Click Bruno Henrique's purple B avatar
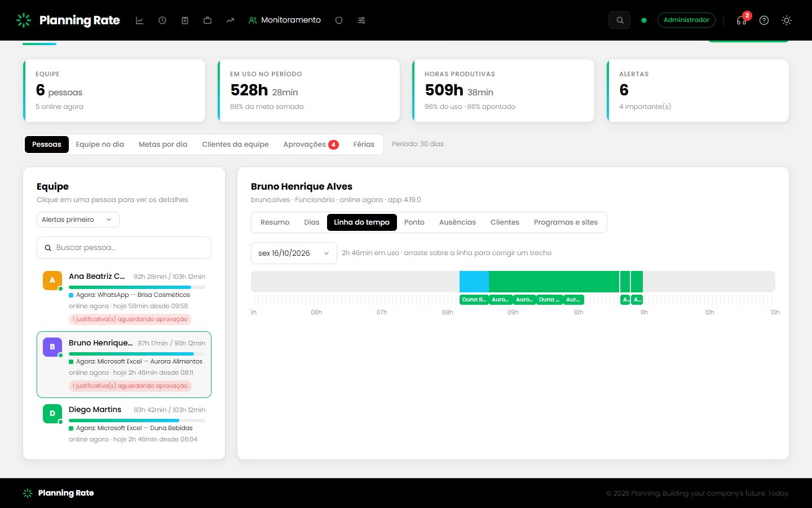 click(52, 347)
